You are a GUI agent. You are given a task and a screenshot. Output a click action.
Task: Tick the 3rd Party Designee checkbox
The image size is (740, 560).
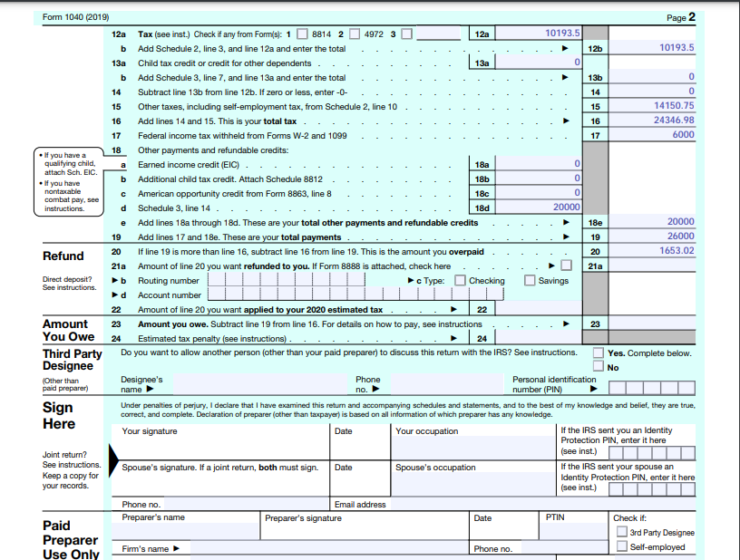(x=622, y=532)
